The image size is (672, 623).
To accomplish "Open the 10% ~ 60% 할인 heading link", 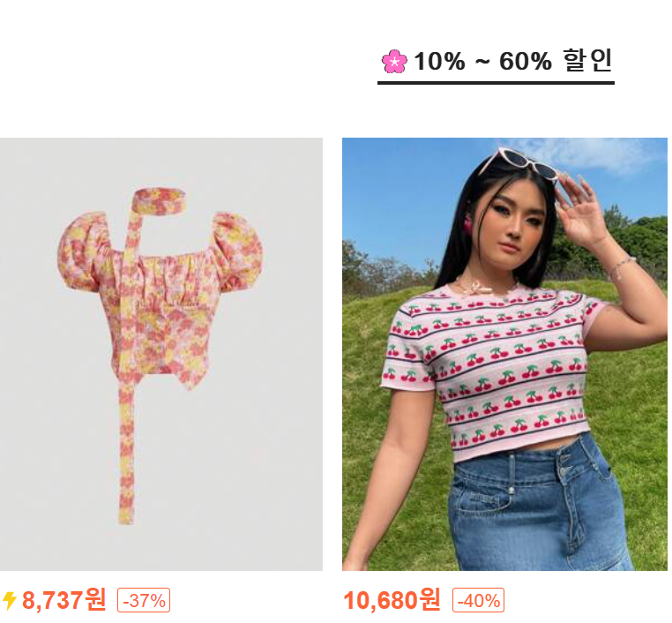I will coord(497,61).
